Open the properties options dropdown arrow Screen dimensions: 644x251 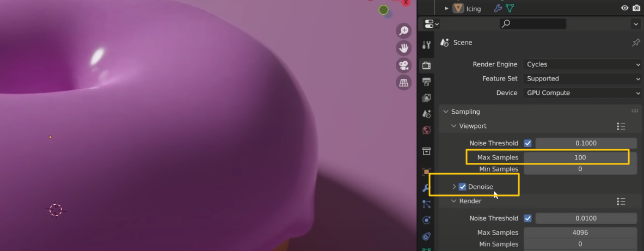635,25
